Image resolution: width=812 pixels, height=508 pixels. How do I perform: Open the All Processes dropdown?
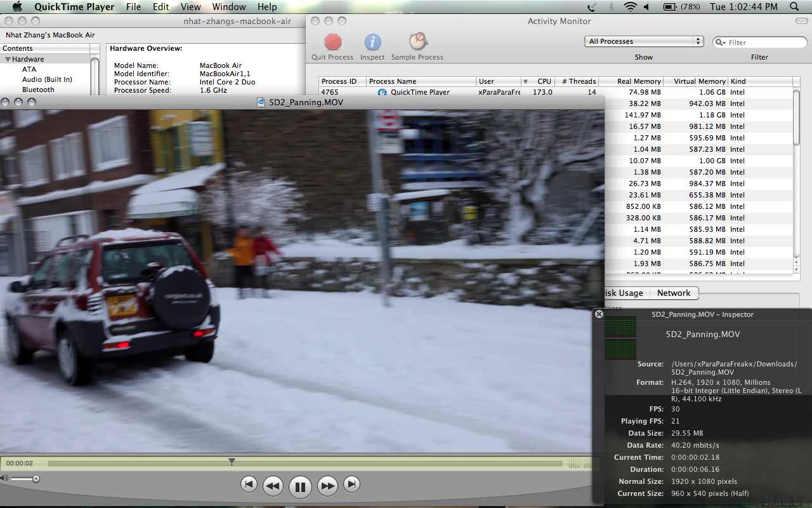click(644, 41)
